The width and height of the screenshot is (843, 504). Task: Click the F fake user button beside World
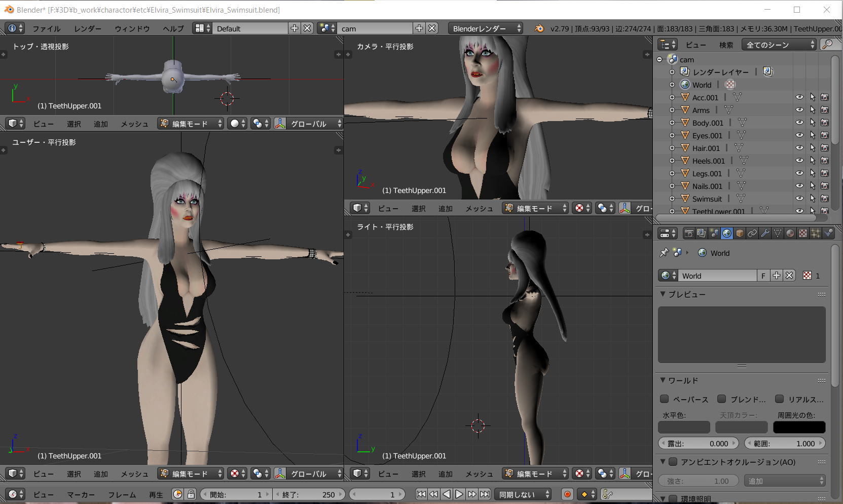coord(763,276)
